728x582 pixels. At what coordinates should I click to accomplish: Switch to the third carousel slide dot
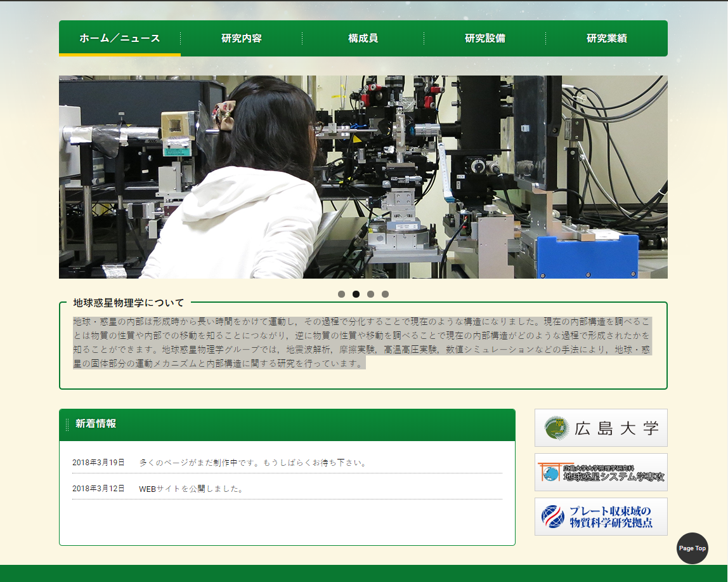[x=370, y=294]
